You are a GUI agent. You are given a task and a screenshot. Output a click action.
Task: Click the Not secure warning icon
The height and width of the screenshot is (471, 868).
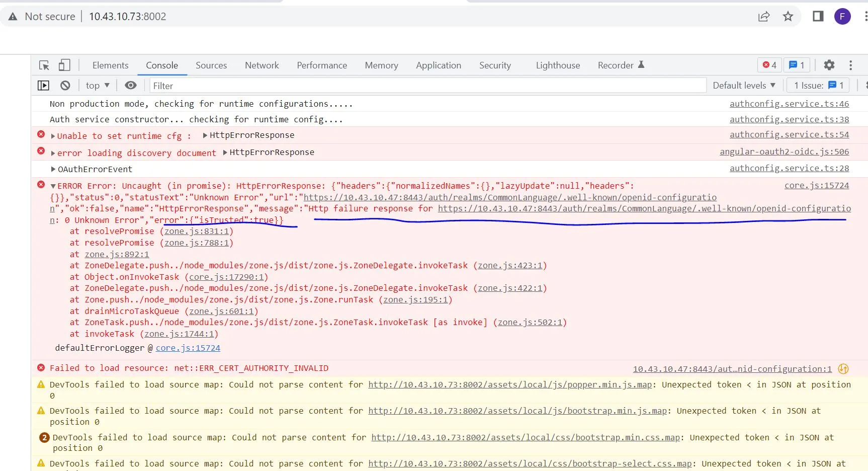[x=13, y=17]
